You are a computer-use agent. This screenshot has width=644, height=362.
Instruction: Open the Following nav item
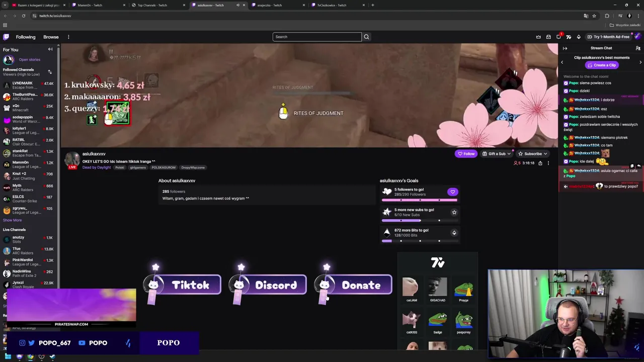pyautogui.click(x=26, y=37)
